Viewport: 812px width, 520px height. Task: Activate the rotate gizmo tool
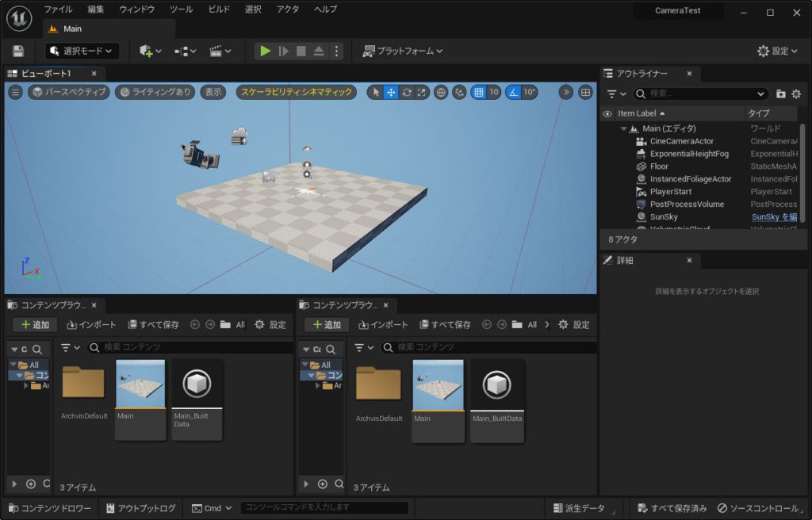click(407, 92)
